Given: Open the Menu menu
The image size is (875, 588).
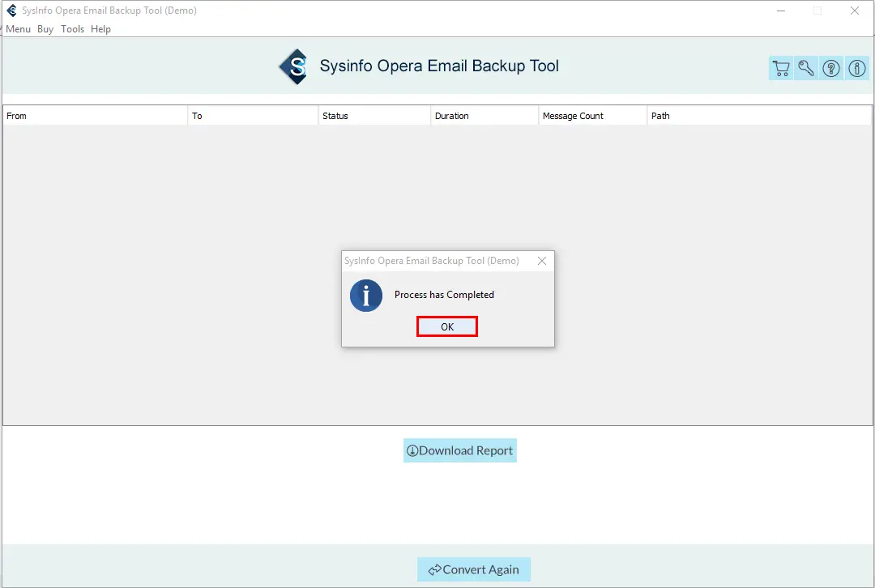Looking at the screenshot, I should tap(18, 29).
